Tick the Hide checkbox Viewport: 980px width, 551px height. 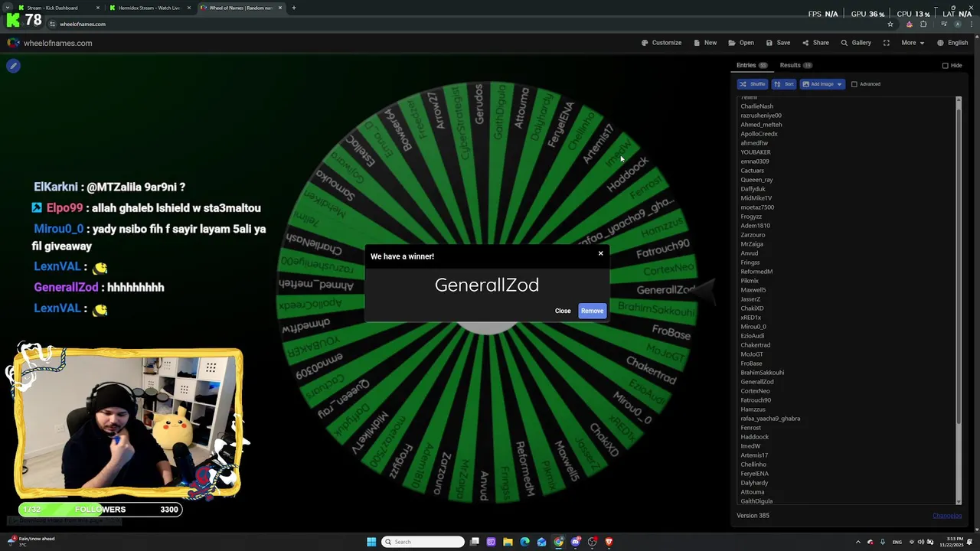(945, 66)
